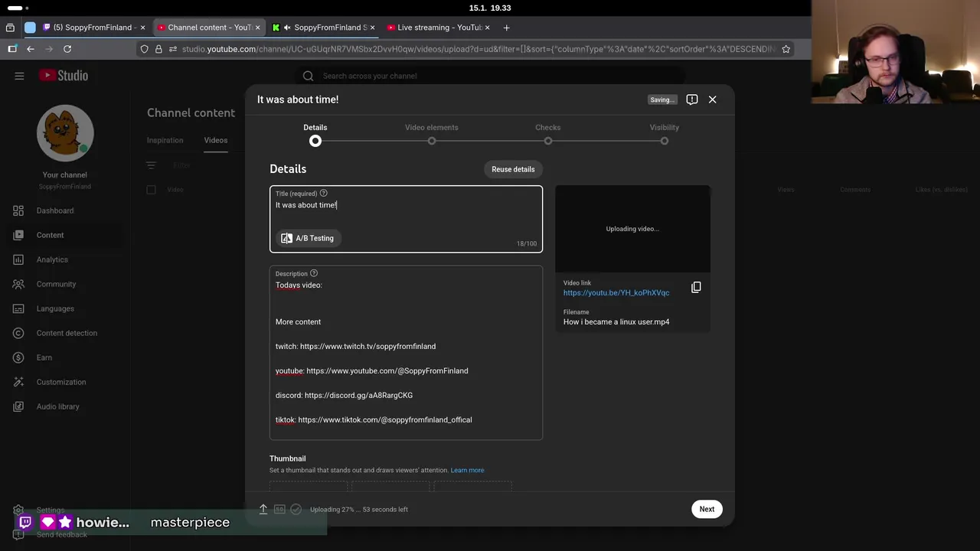980x551 pixels.
Task: Go to the Video elements step
Action: pyautogui.click(x=432, y=134)
